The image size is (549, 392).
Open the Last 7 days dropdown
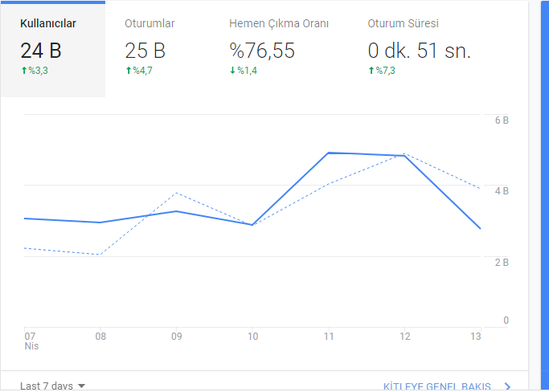point(52,386)
